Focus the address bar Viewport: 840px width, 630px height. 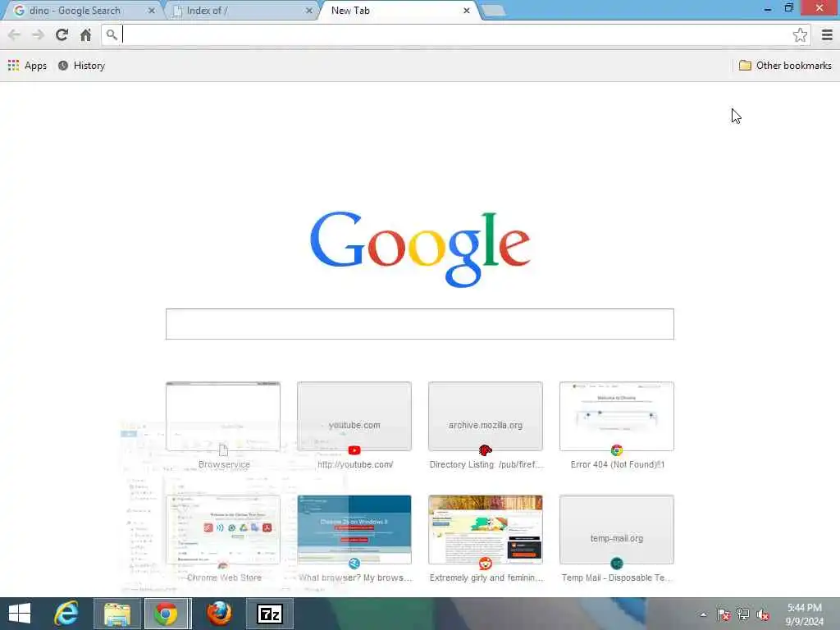455,34
